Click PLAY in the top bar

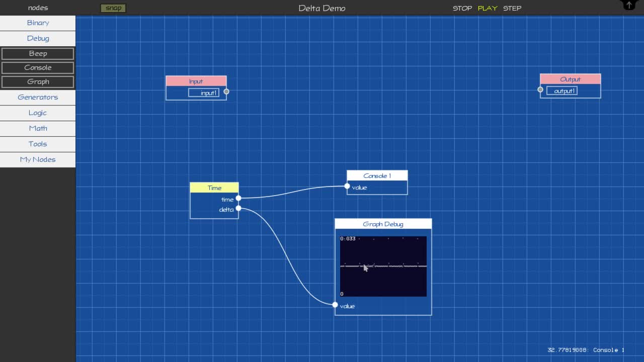pos(488,8)
